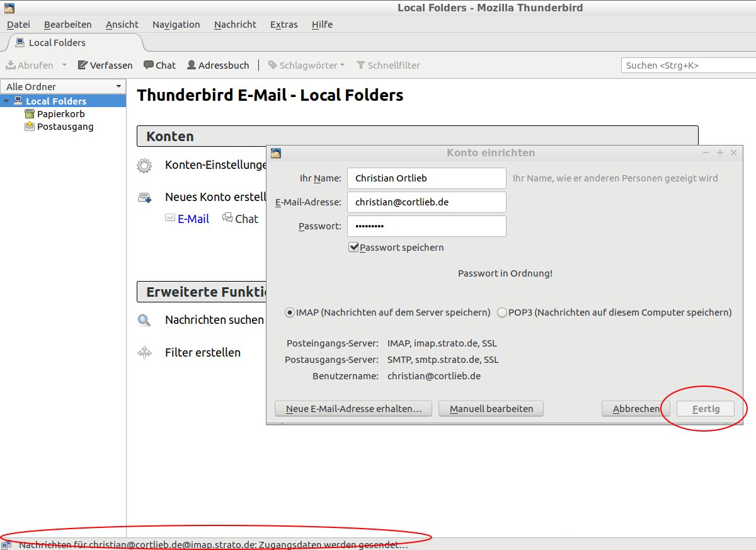Open the Alle Ordner folder view dropdown
The image size is (756, 550).
pos(63,86)
